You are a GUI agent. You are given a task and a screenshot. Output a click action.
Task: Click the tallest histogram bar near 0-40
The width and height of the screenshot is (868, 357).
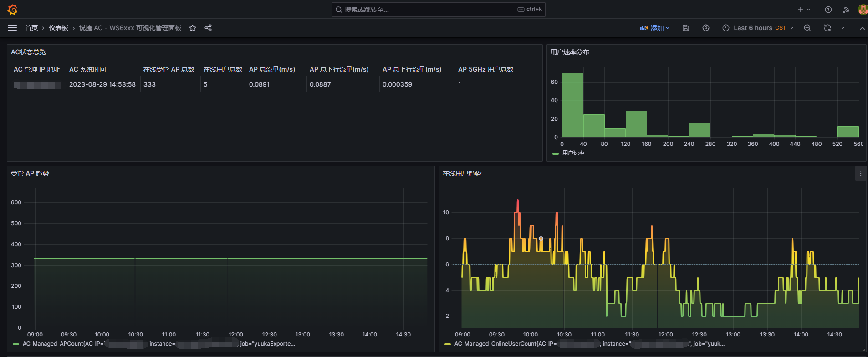[572, 105]
